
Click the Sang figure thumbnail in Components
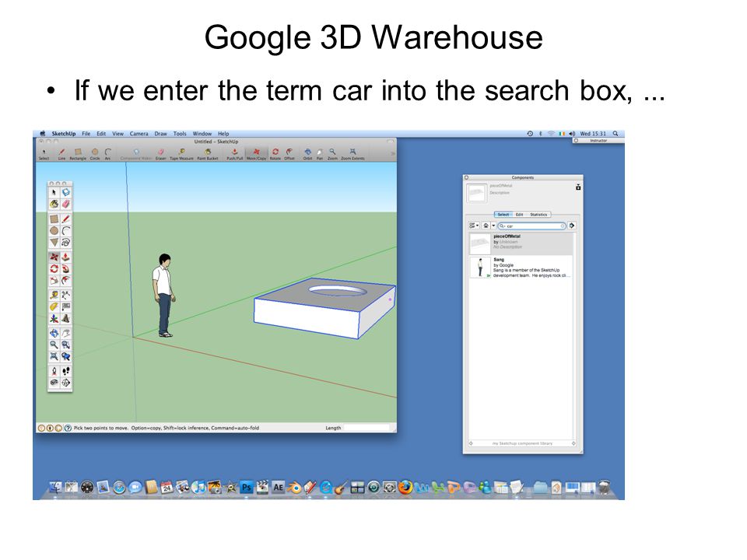(480, 267)
